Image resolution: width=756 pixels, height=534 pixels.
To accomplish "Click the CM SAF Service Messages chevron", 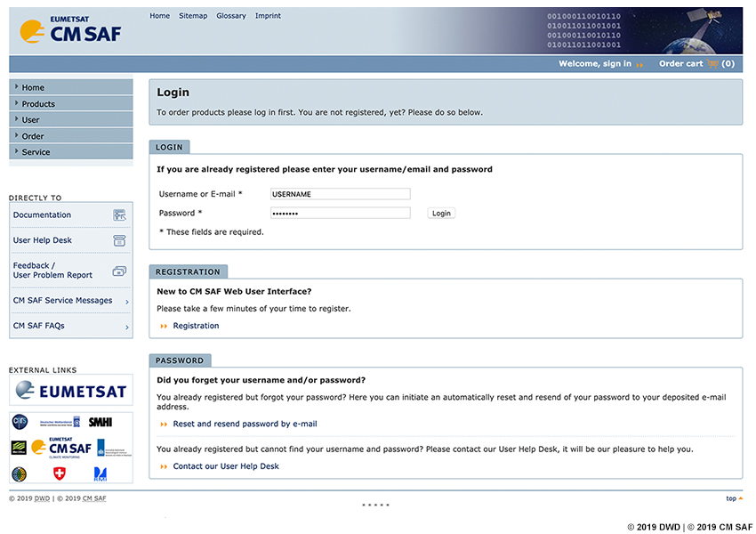I will click(127, 302).
